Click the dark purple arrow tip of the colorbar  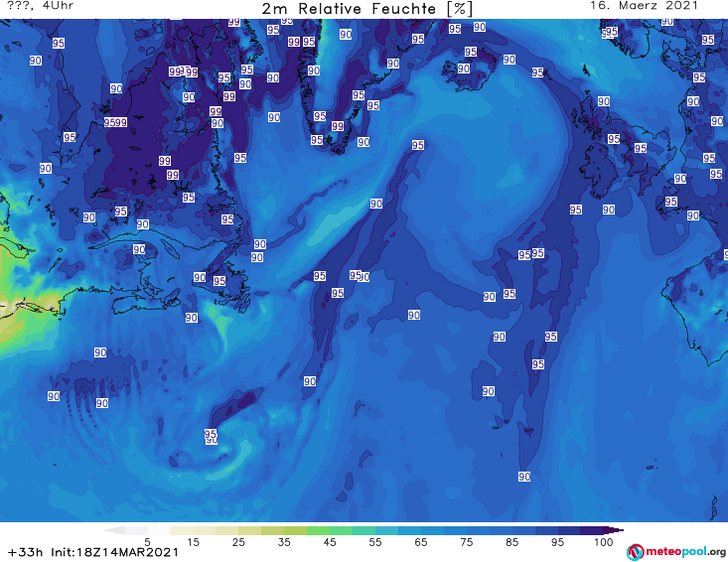614,530
